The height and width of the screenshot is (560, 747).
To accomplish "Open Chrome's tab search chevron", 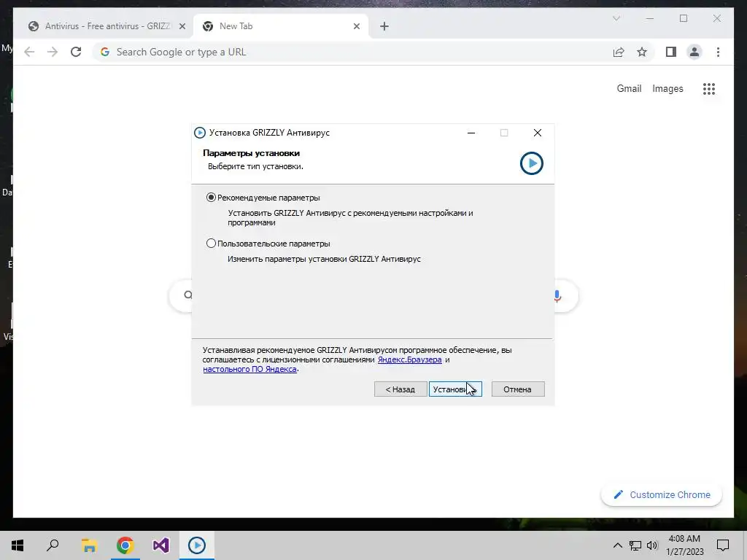I will pyautogui.click(x=616, y=18).
